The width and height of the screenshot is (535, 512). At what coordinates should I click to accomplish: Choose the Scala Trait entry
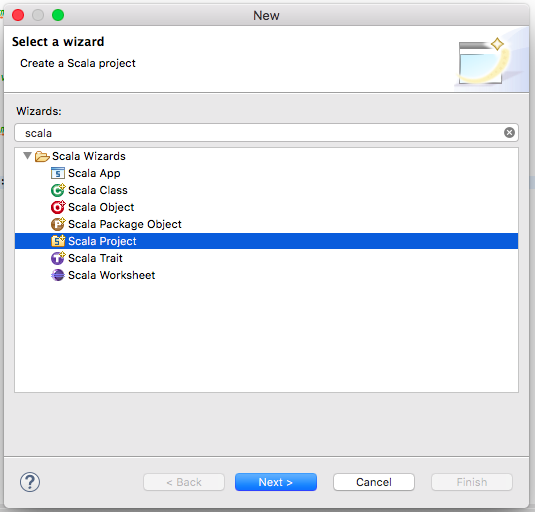tap(95, 258)
